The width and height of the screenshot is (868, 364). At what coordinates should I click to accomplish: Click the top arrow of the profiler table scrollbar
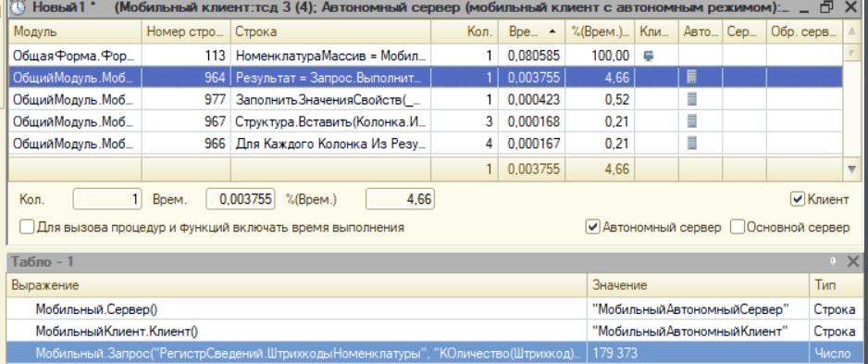point(851,32)
